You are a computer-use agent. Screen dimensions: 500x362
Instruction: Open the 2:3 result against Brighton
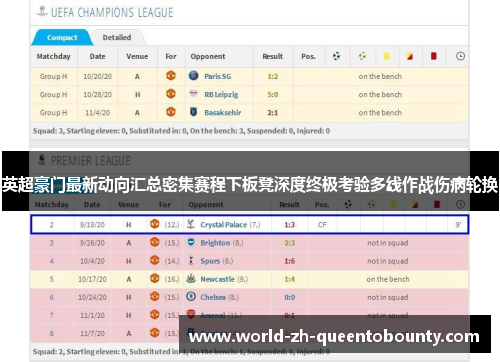pos(289,243)
